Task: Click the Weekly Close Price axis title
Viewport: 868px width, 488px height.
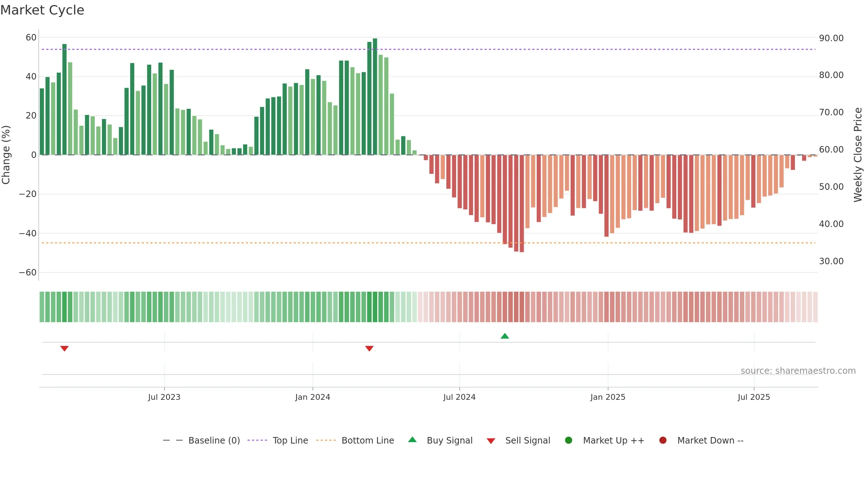Action: 858,155
